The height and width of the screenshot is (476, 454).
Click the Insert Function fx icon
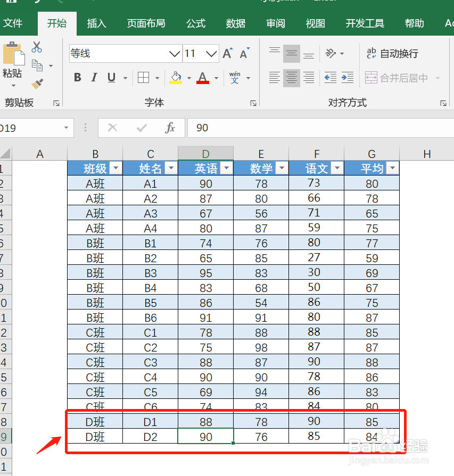coord(170,128)
